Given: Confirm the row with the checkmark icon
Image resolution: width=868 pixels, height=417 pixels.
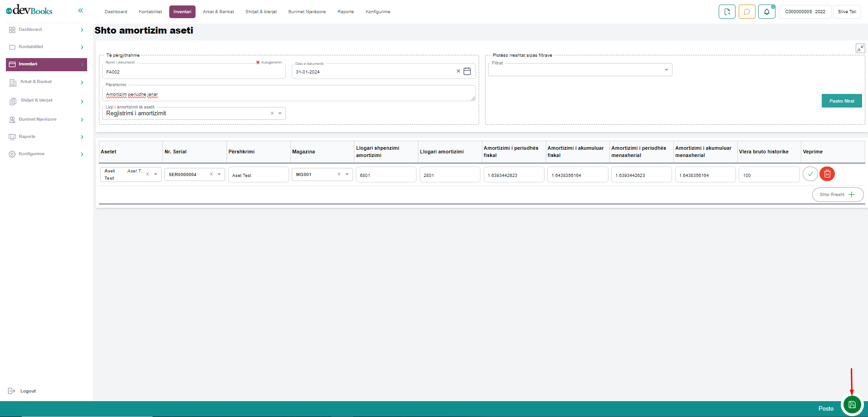Looking at the screenshot, I should pos(810,174).
